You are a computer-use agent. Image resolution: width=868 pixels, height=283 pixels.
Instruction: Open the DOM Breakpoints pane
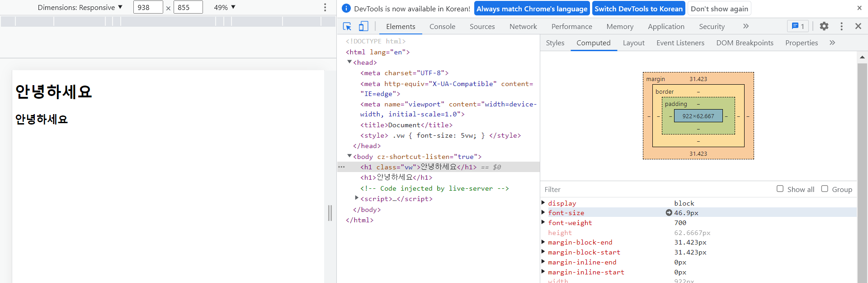(x=745, y=43)
